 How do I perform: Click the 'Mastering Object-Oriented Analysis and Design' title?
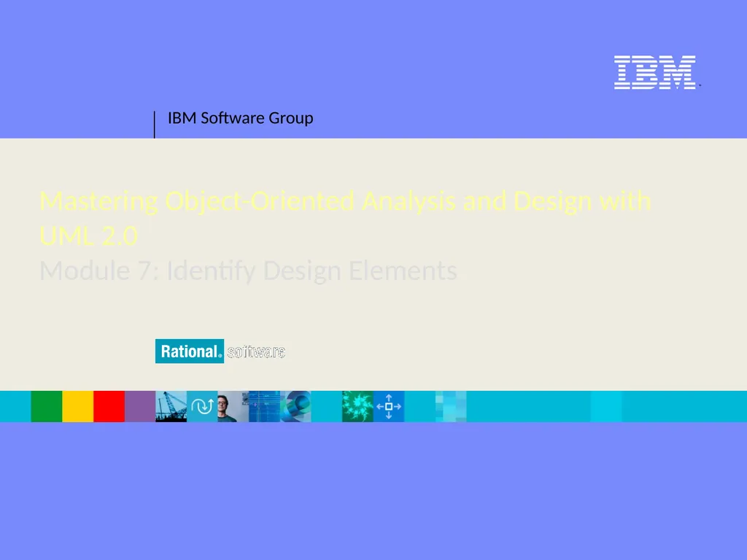[x=345, y=217]
